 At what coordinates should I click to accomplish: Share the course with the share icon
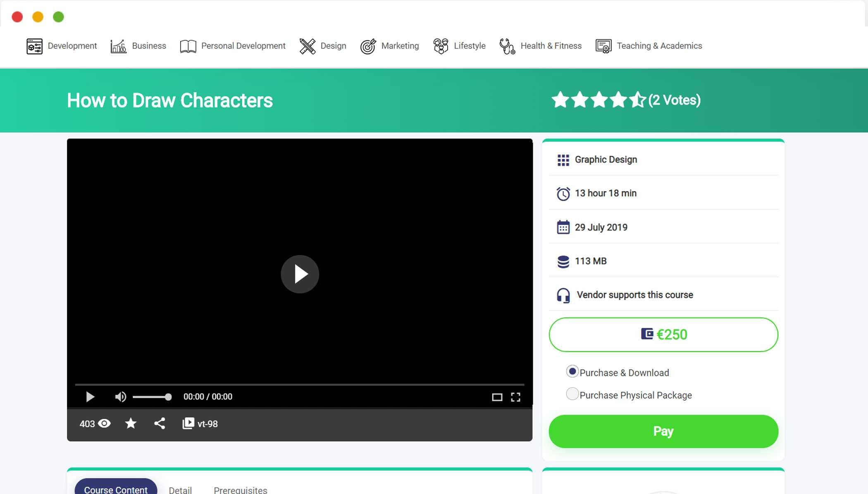(160, 423)
